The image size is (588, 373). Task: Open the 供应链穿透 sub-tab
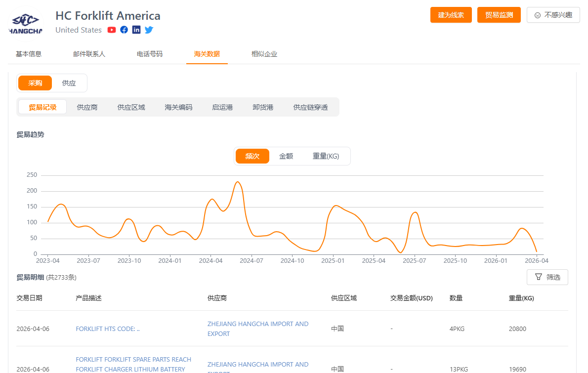[310, 107]
